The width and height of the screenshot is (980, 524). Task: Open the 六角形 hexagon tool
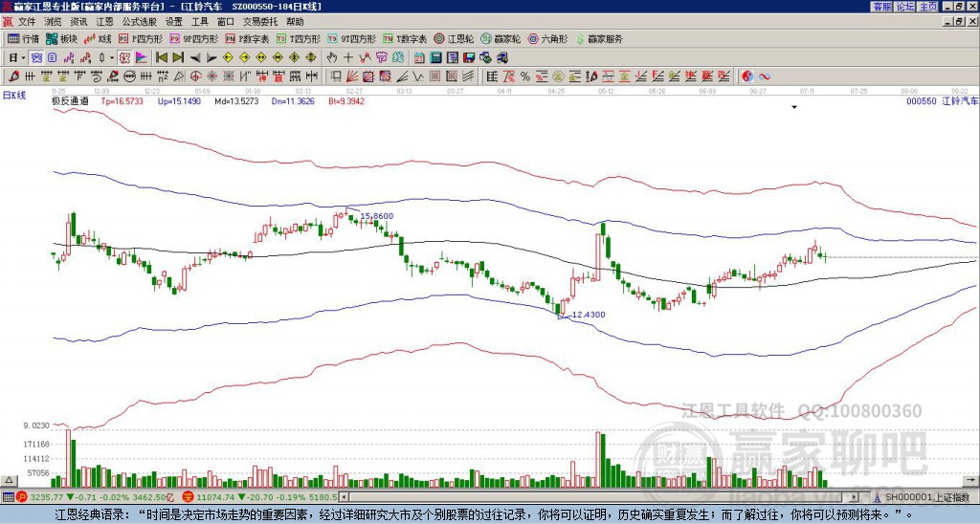(x=547, y=38)
